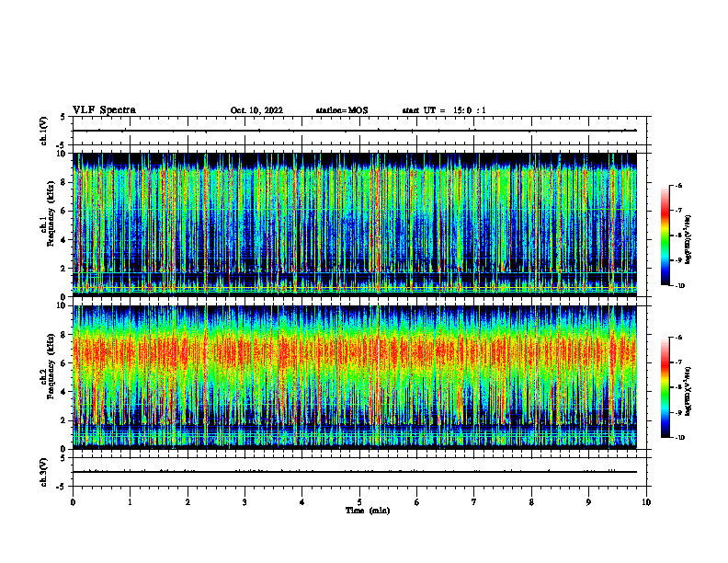Click the ch.1 voltage waveform trace
This screenshot has width=728, height=563.
[x=355, y=131]
